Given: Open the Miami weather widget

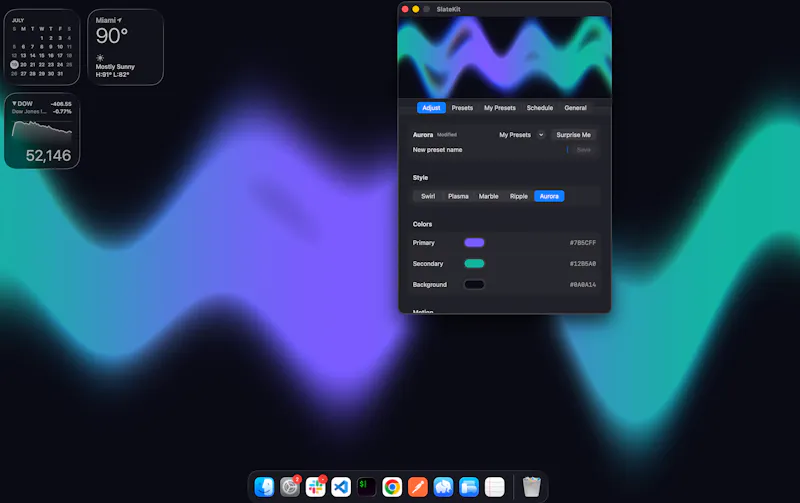Looking at the screenshot, I should [x=126, y=47].
